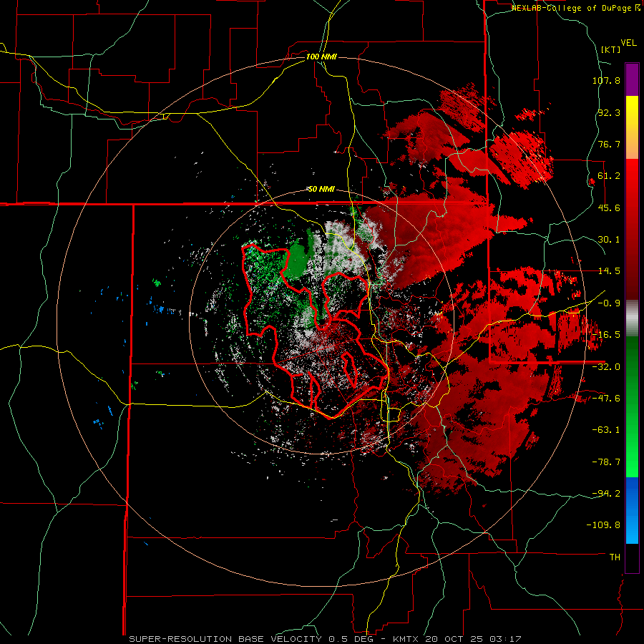644x644 pixels.
Task: Click the VEL legend title
Action: point(628,43)
